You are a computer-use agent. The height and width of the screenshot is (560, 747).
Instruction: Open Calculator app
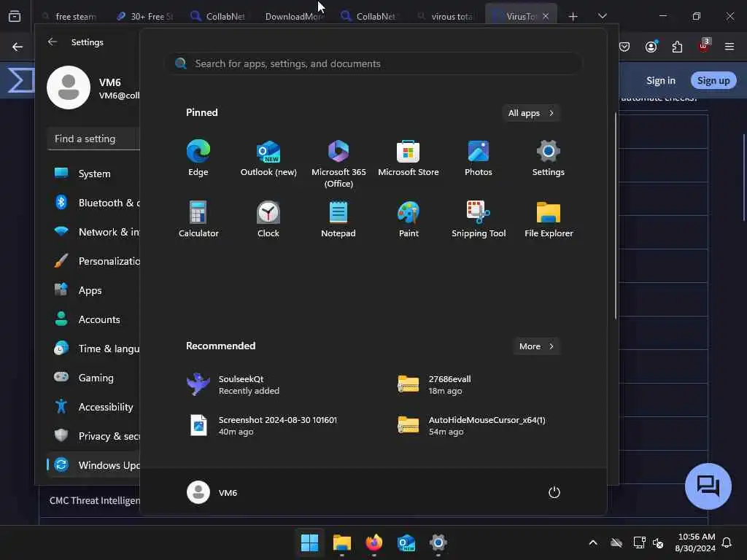[x=198, y=219]
